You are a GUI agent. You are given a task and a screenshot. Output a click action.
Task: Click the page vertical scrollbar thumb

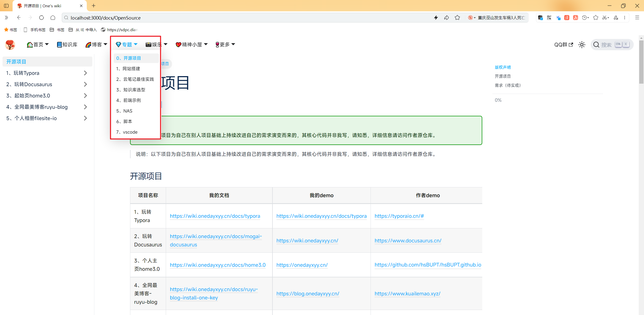tap(641, 62)
